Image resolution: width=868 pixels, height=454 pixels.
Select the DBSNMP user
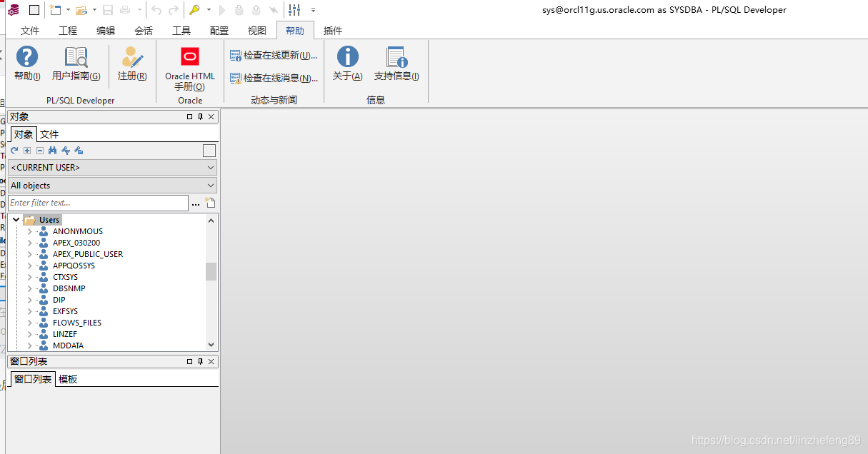pyautogui.click(x=69, y=288)
